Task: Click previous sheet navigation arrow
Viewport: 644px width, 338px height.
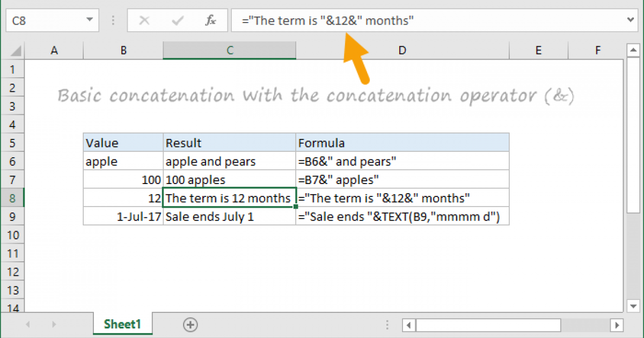Action: pyautogui.click(x=28, y=325)
